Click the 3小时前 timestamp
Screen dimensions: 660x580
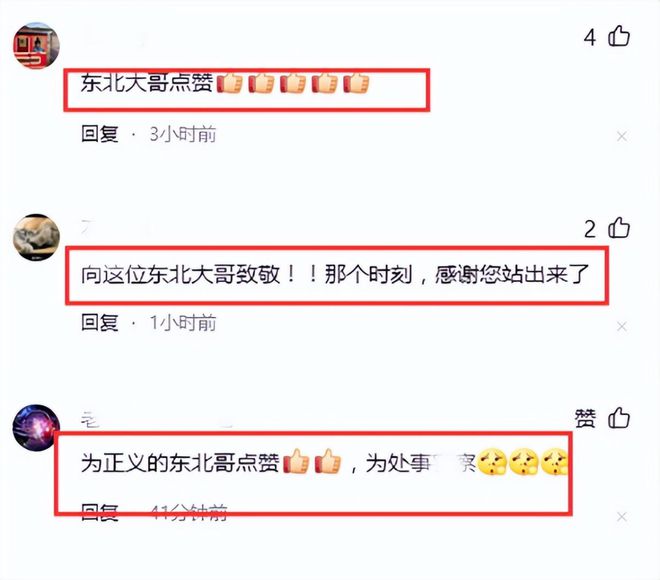(x=183, y=134)
